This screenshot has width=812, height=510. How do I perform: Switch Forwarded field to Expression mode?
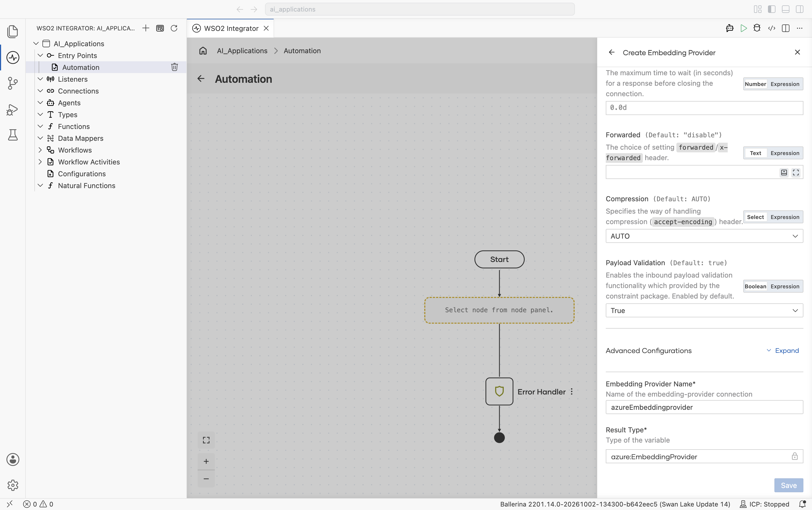coord(785,153)
